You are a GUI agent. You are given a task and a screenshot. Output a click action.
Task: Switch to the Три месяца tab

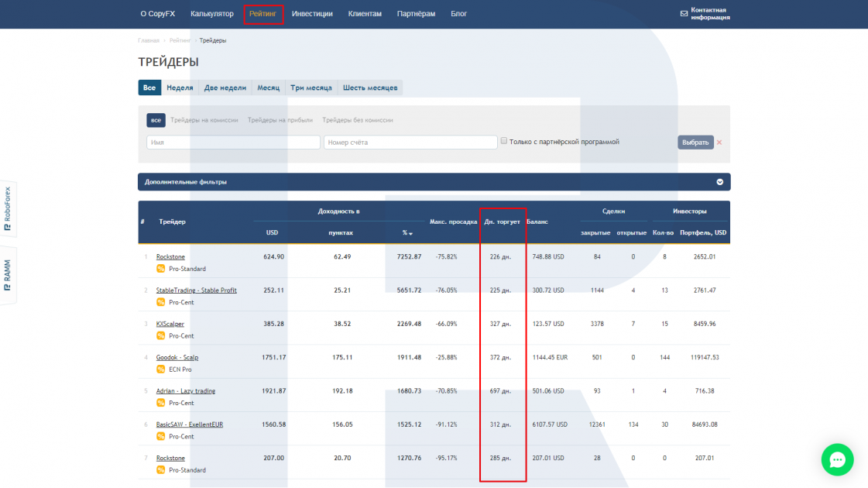coord(311,88)
